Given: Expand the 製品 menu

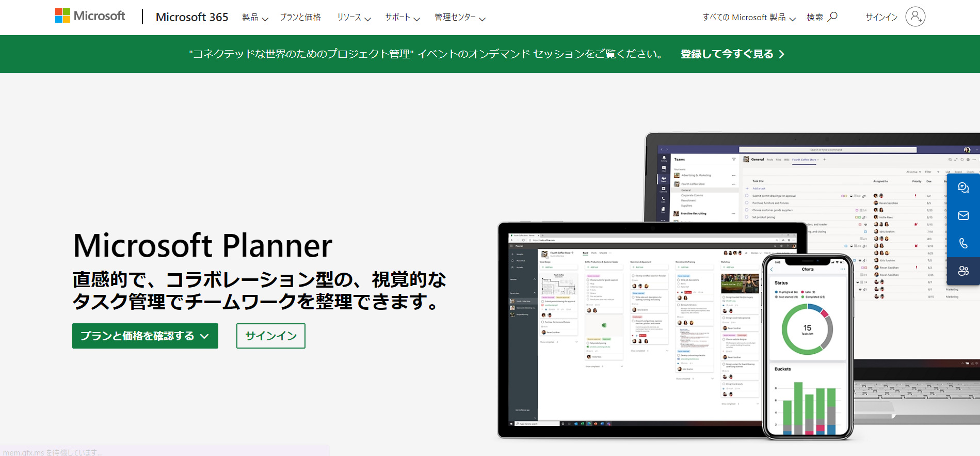Looking at the screenshot, I should click(255, 18).
